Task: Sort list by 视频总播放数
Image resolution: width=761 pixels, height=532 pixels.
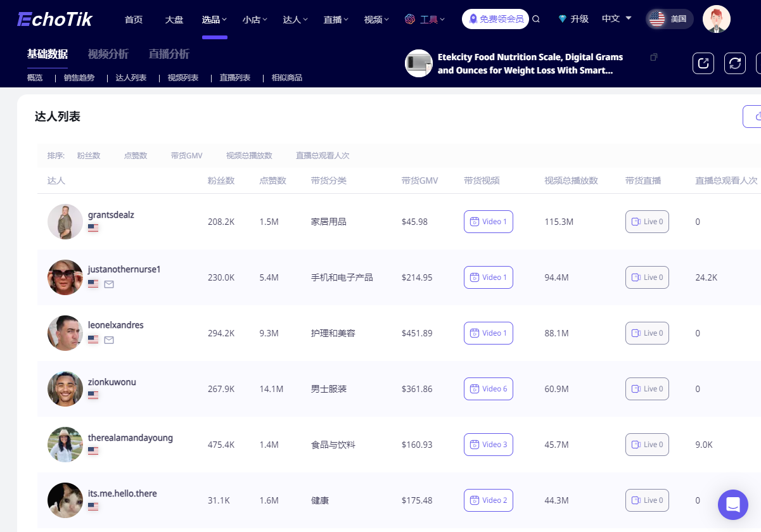Action: click(249, 156)
